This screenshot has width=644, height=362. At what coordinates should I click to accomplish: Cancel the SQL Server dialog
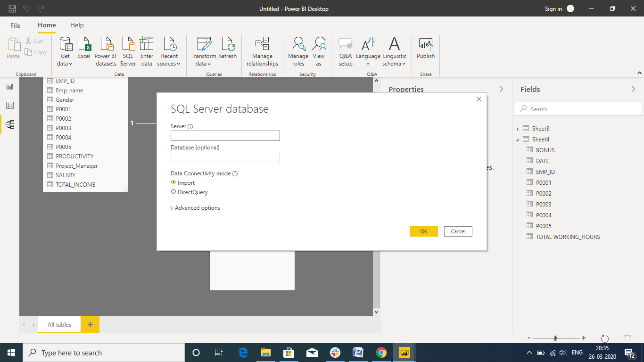[x=458, y=231]
